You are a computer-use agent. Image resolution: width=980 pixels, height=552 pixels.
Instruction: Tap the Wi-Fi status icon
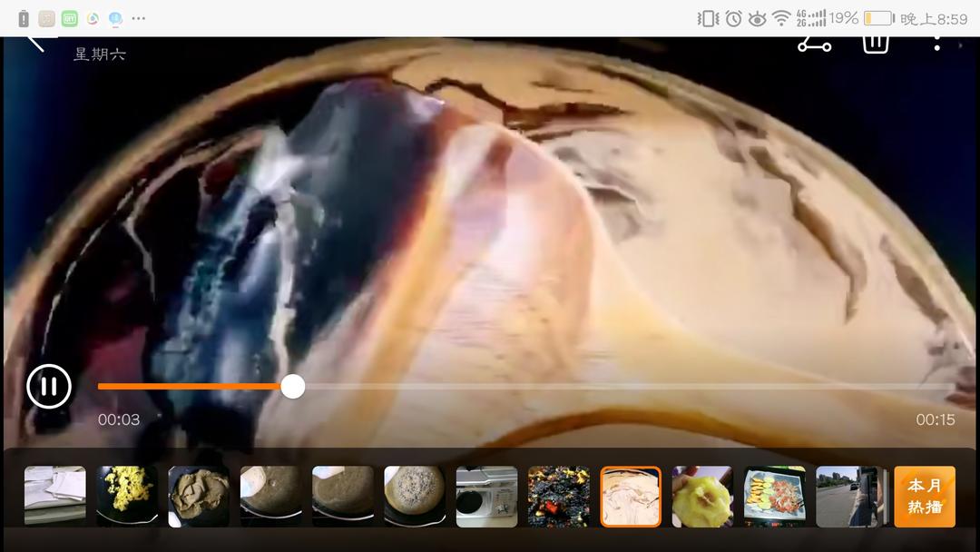780,18
